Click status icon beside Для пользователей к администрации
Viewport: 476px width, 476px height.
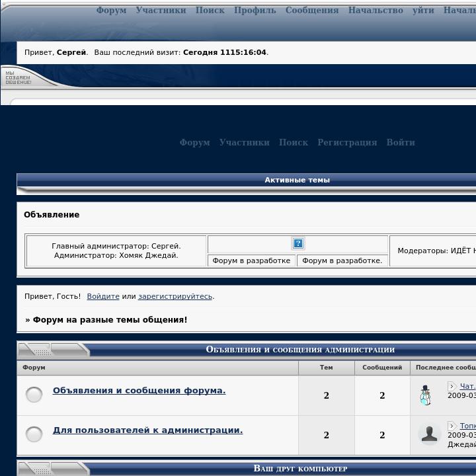34,434
